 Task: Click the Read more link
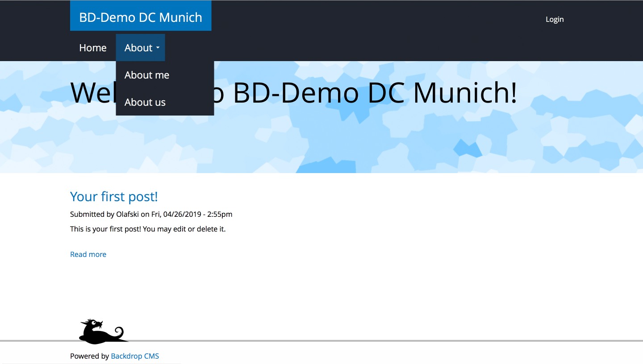pos(88,254)
